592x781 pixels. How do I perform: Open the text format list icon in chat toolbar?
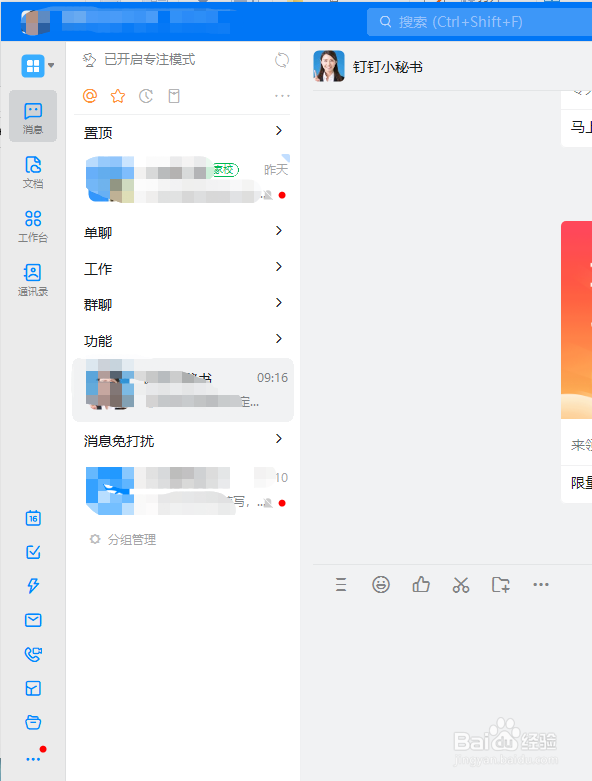pos(341,584)
